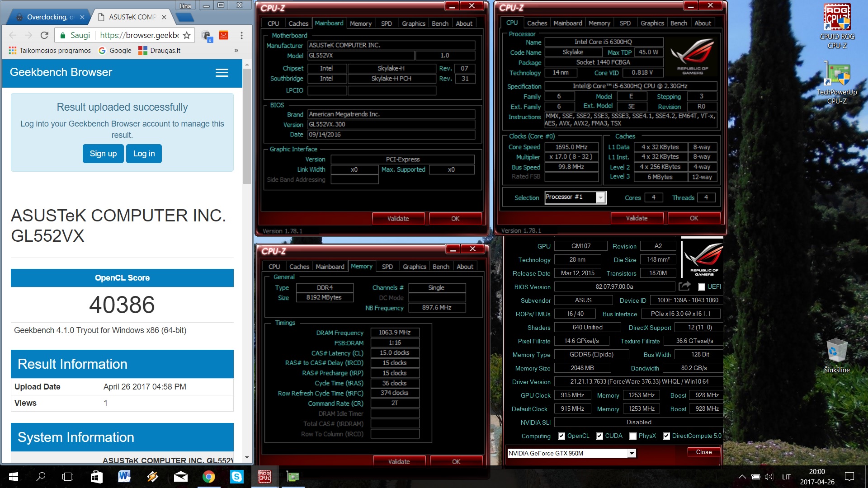Open the Windows Start menu
Viewport: 868px width, 488px height.
14,476
